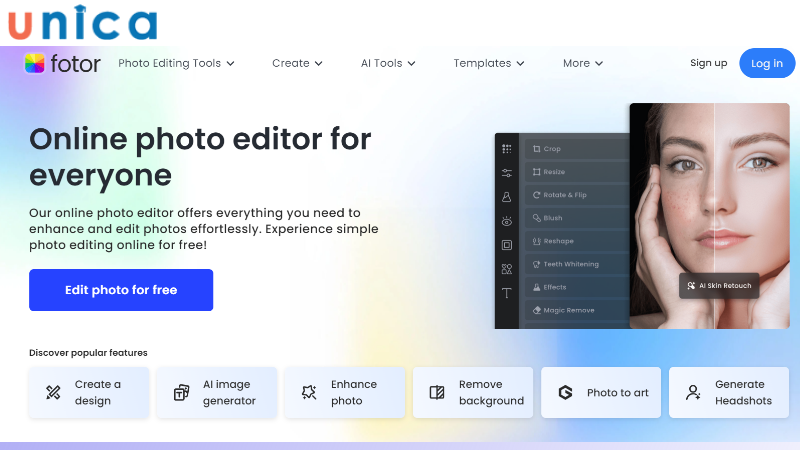Open the shapes Elements icon in sidebar
This screenshot has width=800, height=450.
(x=507, y=269)
